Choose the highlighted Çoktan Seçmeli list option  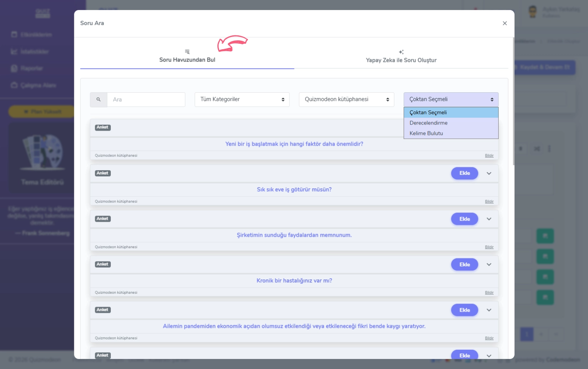point(451,113)
